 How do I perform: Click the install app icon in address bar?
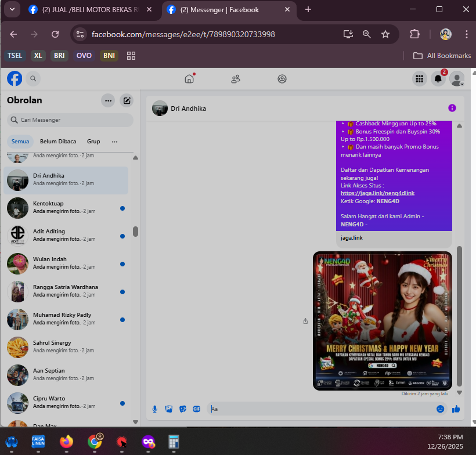pyautogui.click(x=348, y=34)
